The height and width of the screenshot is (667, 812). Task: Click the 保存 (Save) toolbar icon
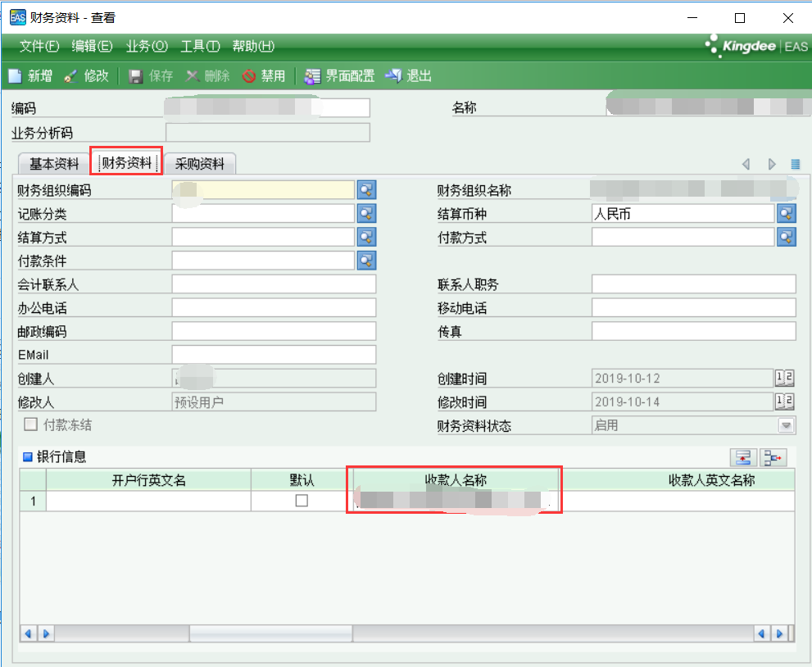[x=136, y=77]
